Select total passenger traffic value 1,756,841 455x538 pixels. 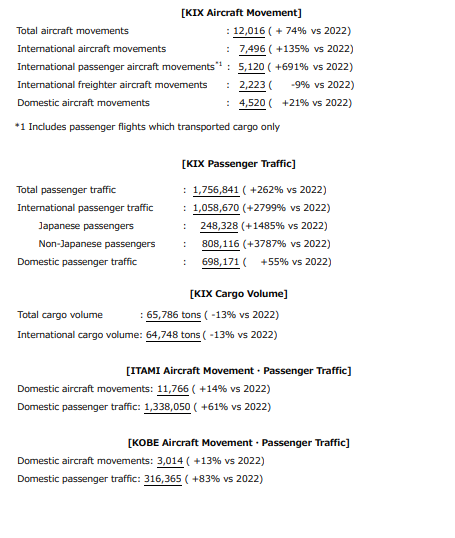[216, 190]
